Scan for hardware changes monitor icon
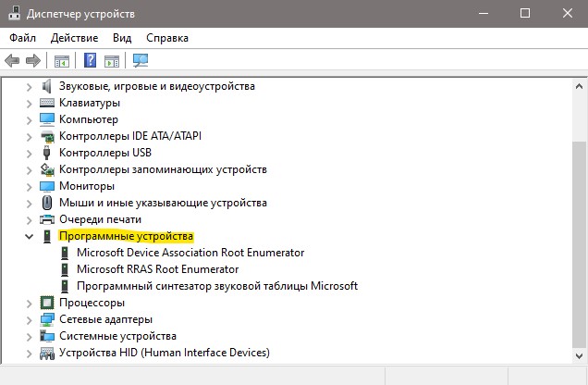Viewport: 588px width, 385px height. tap(141, 60)
